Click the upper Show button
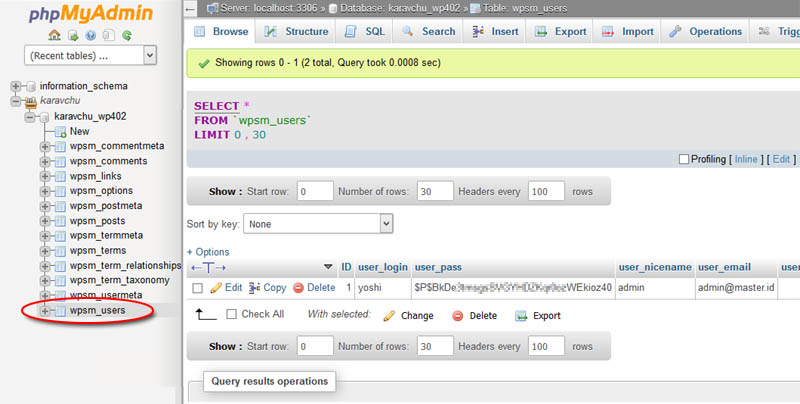Image resolution: width=800 pixels, height=404 pixels. (224, 192)
